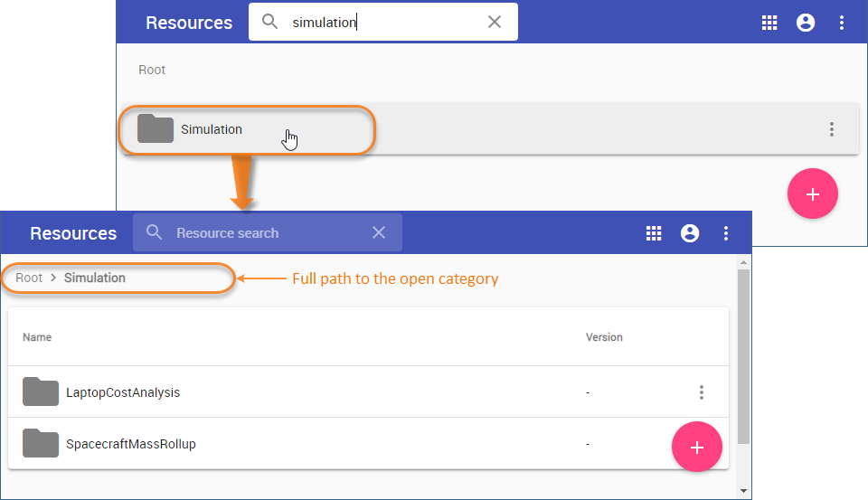Click the scrollbar down arrow in the lower window

[743, 491]
